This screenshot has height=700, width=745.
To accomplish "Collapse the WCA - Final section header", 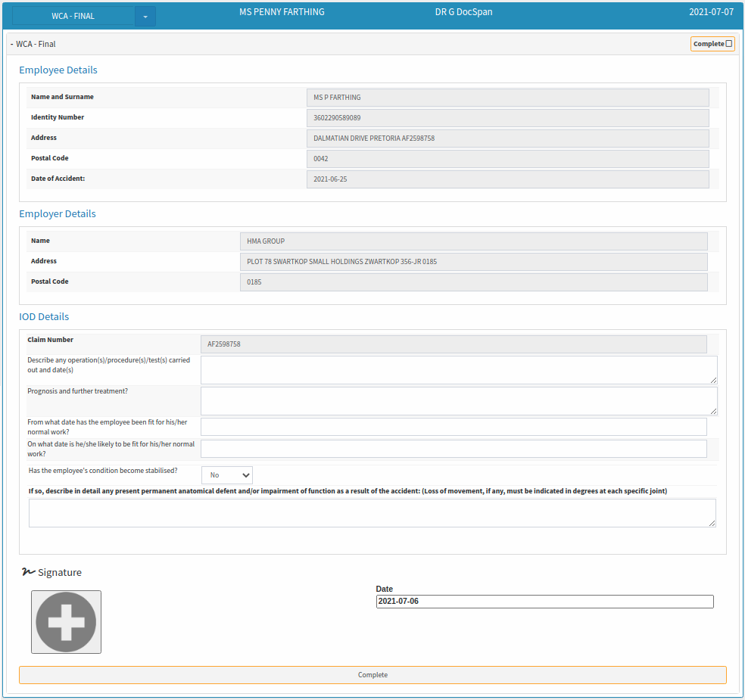I will coord(33,44).
